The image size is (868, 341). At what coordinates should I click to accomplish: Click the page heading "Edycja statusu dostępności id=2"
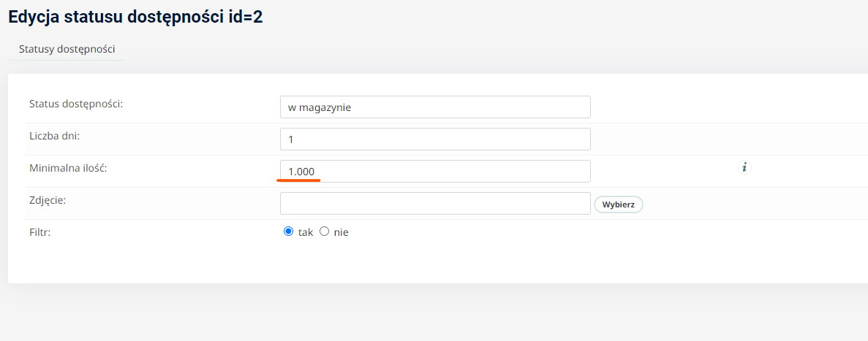click(135, 17)
